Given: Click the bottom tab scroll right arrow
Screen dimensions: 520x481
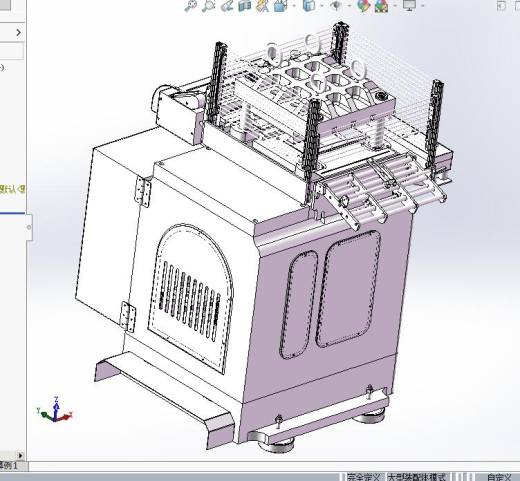Looking at the screenshot, I should 20,455.
